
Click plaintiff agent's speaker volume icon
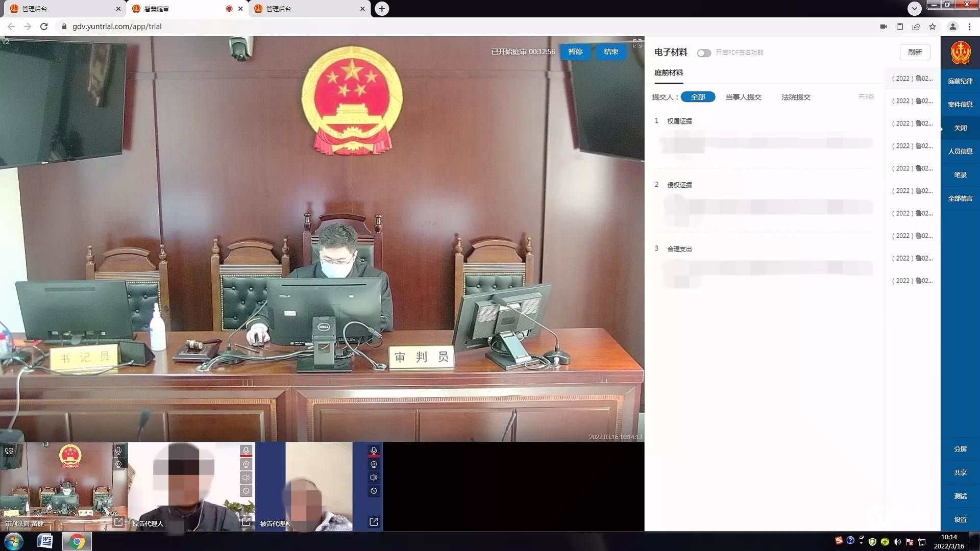coord(246,478)
